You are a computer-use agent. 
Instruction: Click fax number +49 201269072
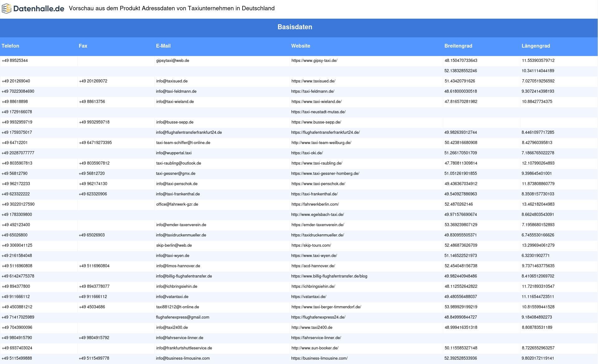point(93,81)
